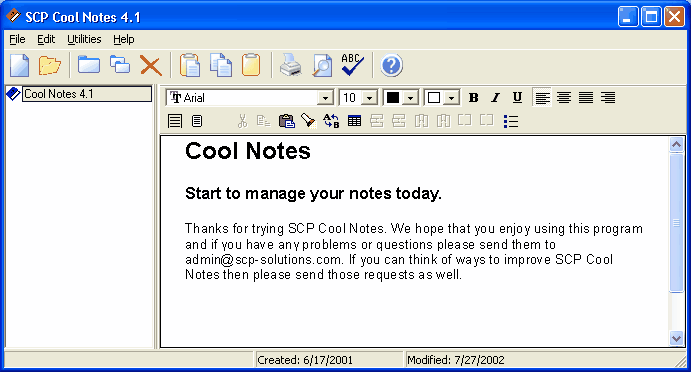Viewport: 691px width, 372px height.
Task: Align text right
Action: tap(608, 97)
